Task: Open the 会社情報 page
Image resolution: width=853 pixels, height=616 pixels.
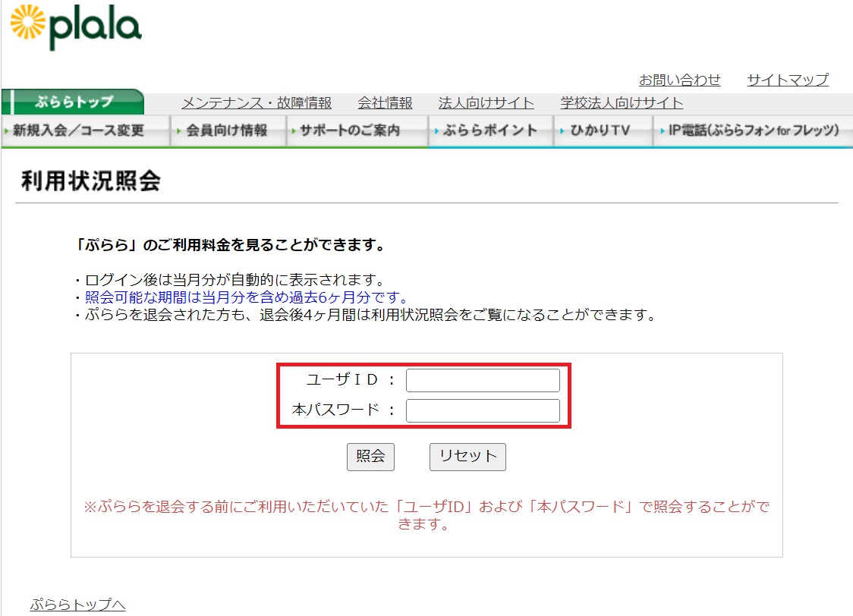Action: 385,102
